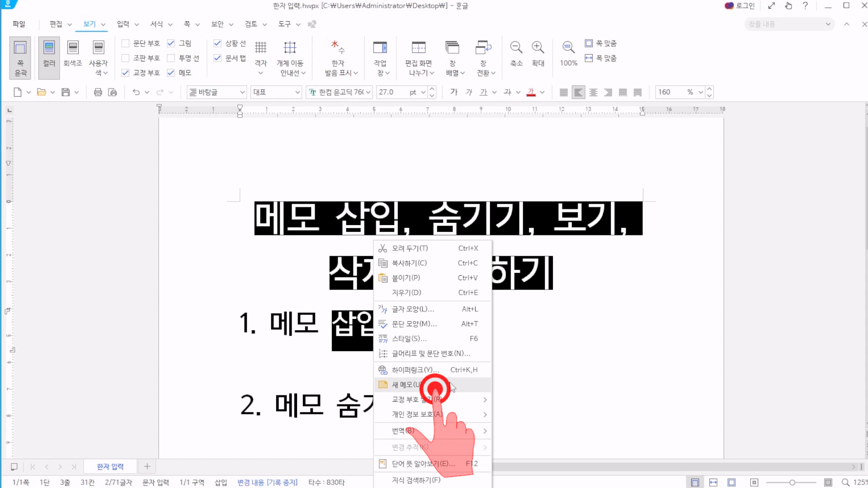Viewport: 868px width, 488px height.
Task: Toggle the 상황 선 checkbox
Action: [217, 43]
